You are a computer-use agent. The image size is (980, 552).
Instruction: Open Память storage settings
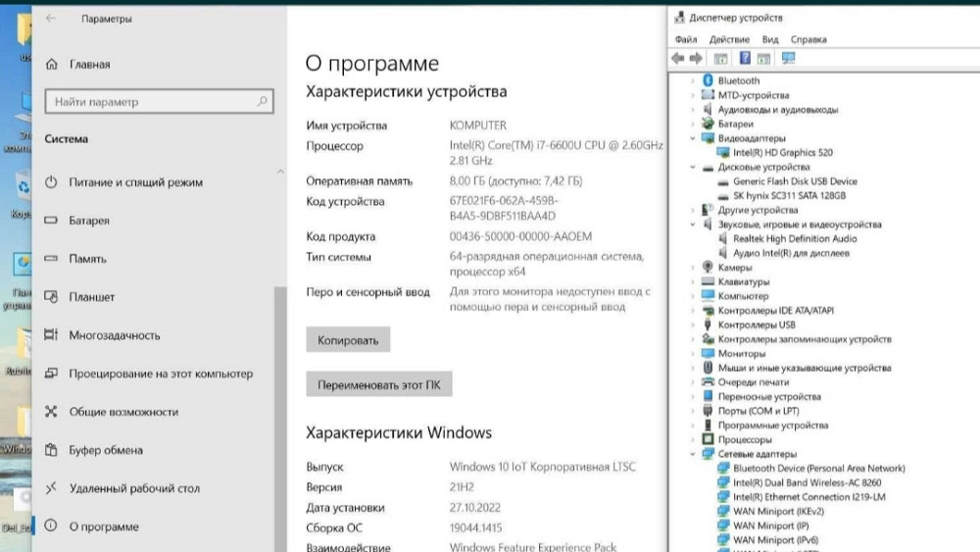[x=87, y=259]
